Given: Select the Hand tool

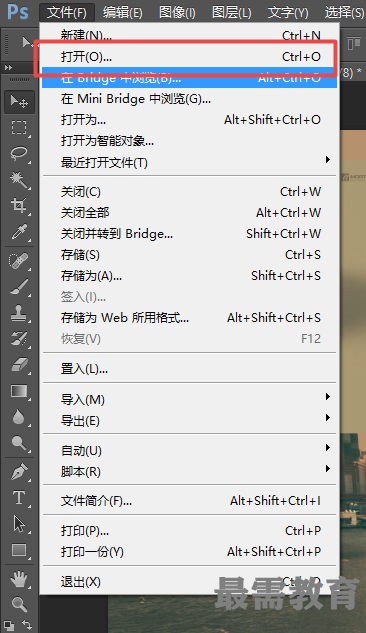Looking at the screenshot, I should coord(19,580).
